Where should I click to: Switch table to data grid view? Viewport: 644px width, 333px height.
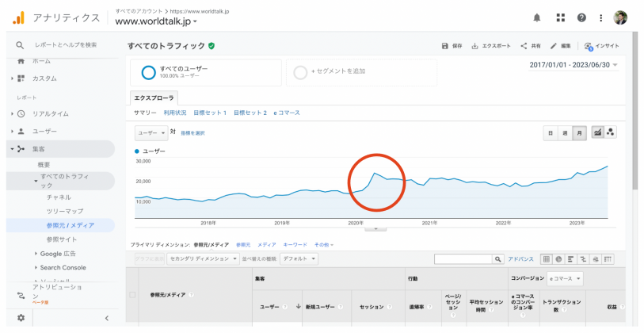click(x=547, y=259)
